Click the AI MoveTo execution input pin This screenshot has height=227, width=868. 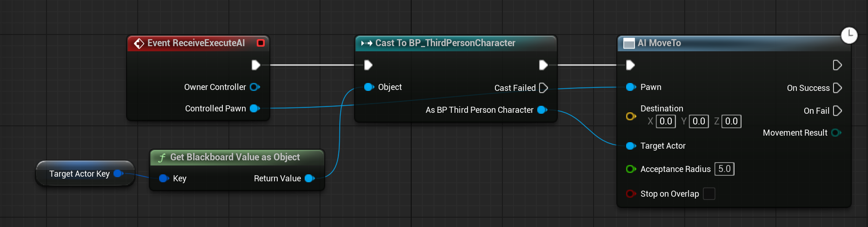pyautogui.click(x=630, y=65)
